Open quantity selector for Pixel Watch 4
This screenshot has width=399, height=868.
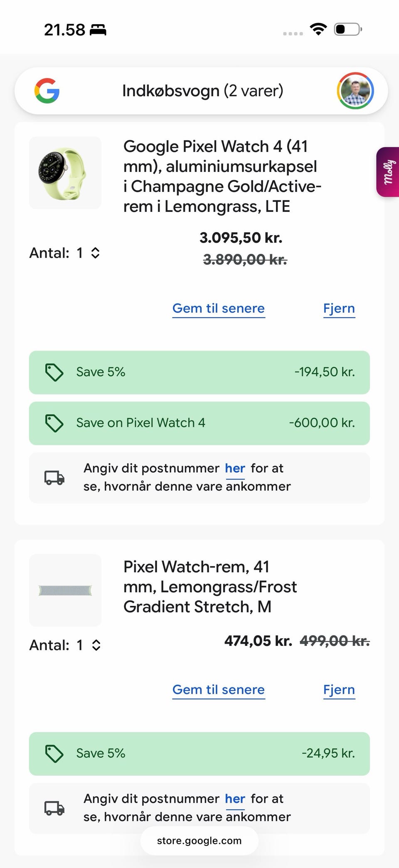(x=95, y=253)
